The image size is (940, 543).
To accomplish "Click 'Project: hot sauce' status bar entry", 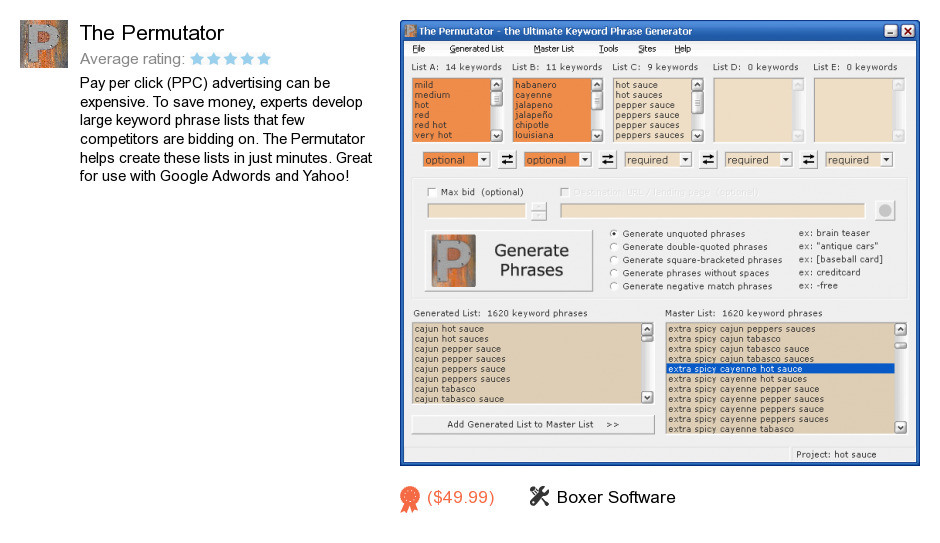I will pos(836,454).
